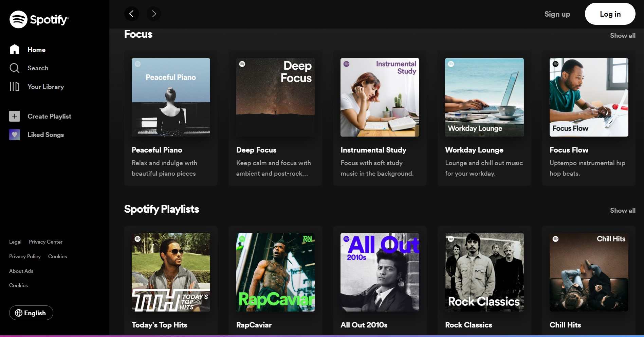Screen dimensions: 644x337
Task: Click the Liked Songs heart icon
Action: (x=15, y=135)
